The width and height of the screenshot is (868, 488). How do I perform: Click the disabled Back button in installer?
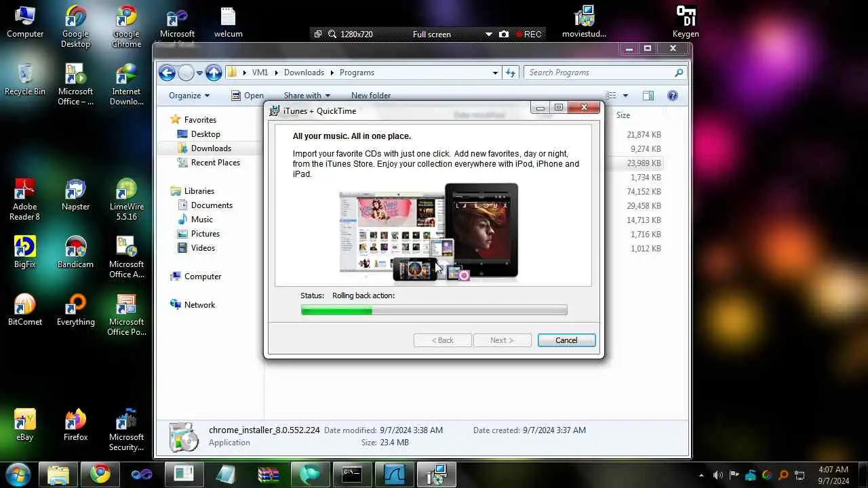pos(443,340)
